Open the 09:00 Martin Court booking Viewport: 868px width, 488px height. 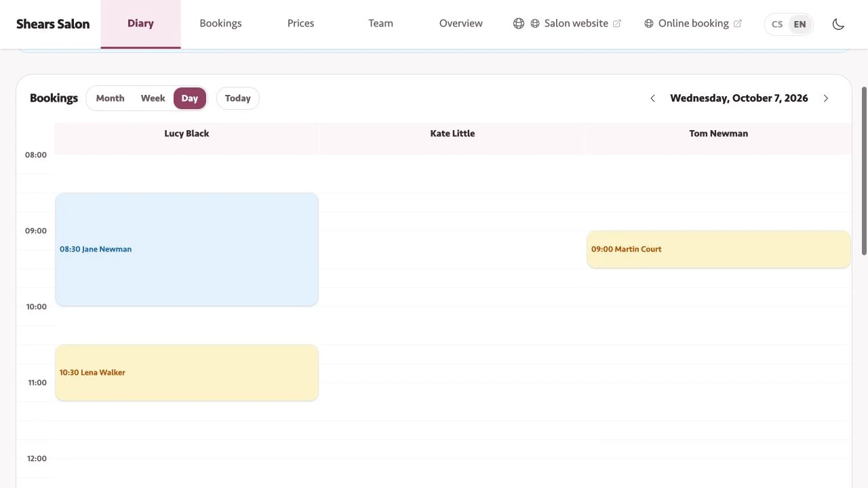pyautogui.click(x=718, y=249)
